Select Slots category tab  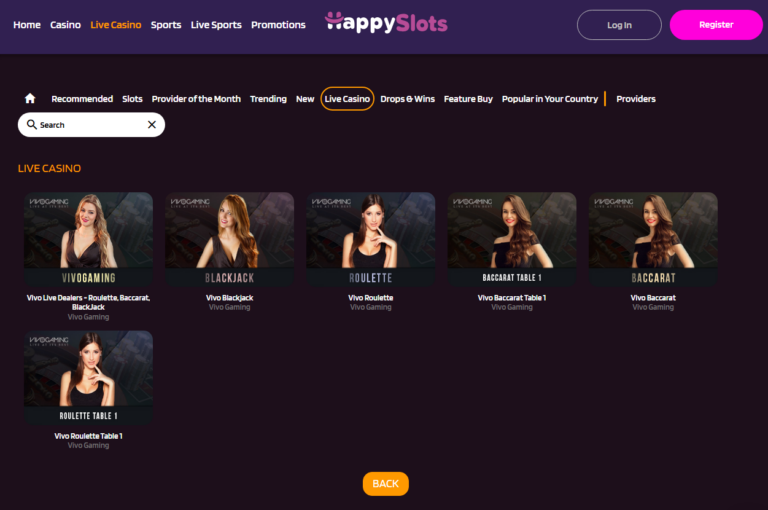point(132,99)
